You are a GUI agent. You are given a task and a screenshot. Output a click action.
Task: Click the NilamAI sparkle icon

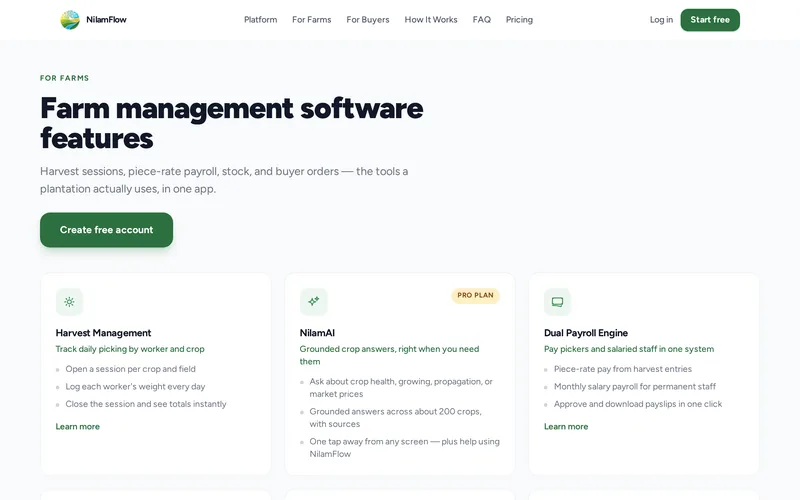pos(313,302)
